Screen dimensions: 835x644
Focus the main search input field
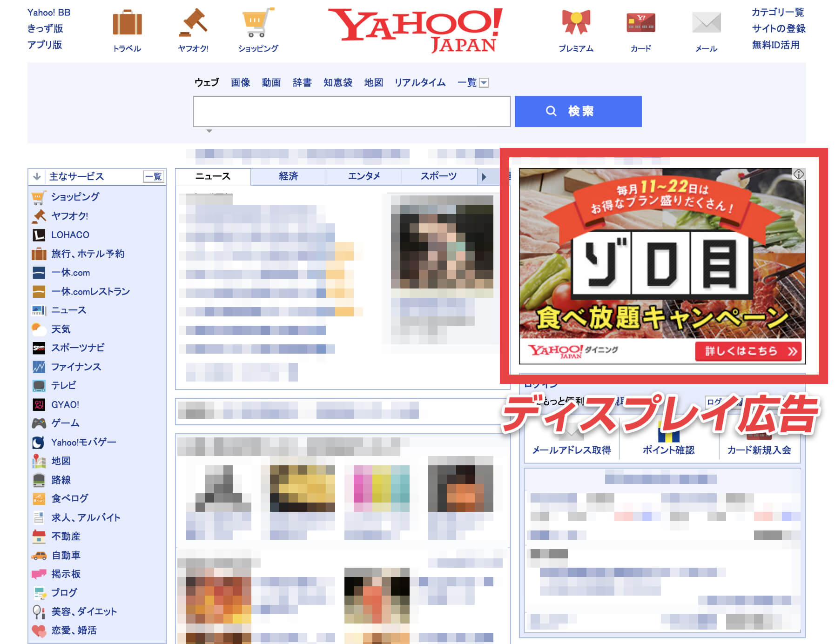tap(352, 111)
